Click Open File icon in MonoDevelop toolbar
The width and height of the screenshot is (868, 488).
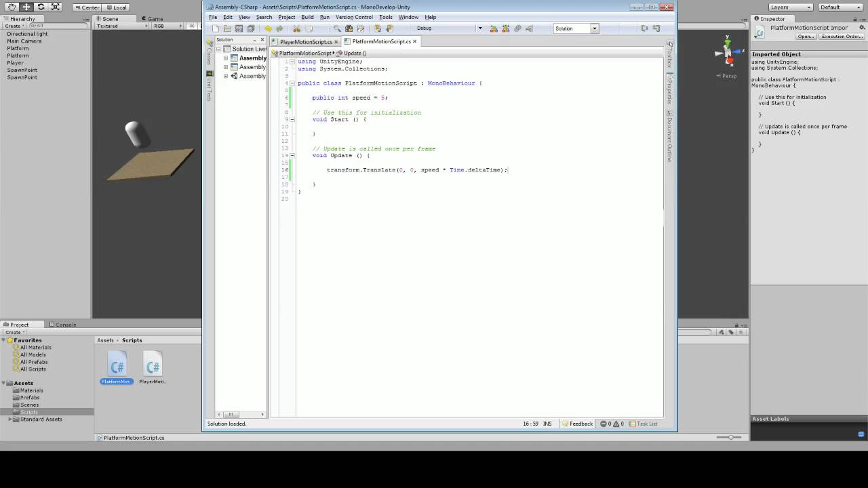[227, 28]
